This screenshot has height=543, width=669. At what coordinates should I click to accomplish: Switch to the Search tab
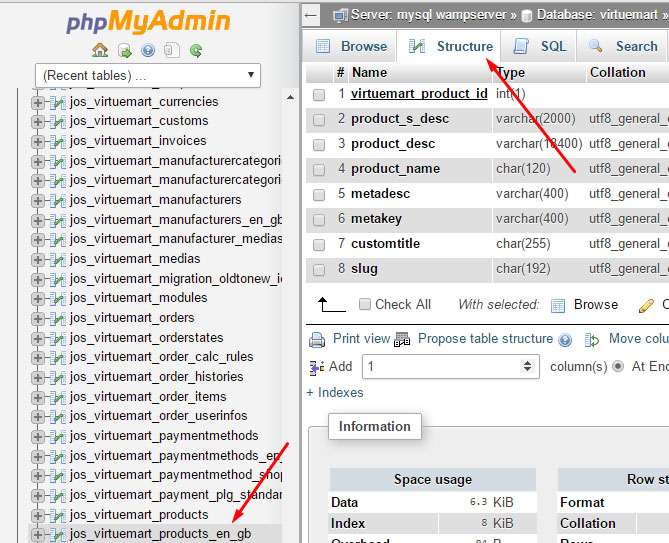(623, 46)
